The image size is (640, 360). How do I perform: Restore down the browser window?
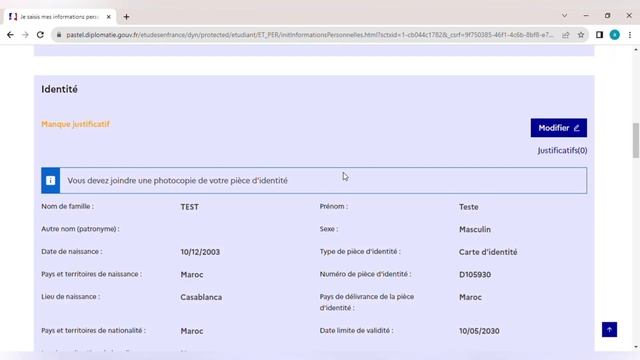(x=608, y=16)
